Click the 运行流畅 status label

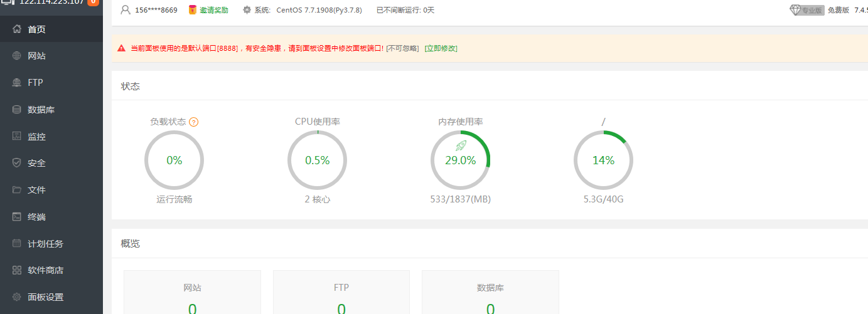(x=174, y=199)
